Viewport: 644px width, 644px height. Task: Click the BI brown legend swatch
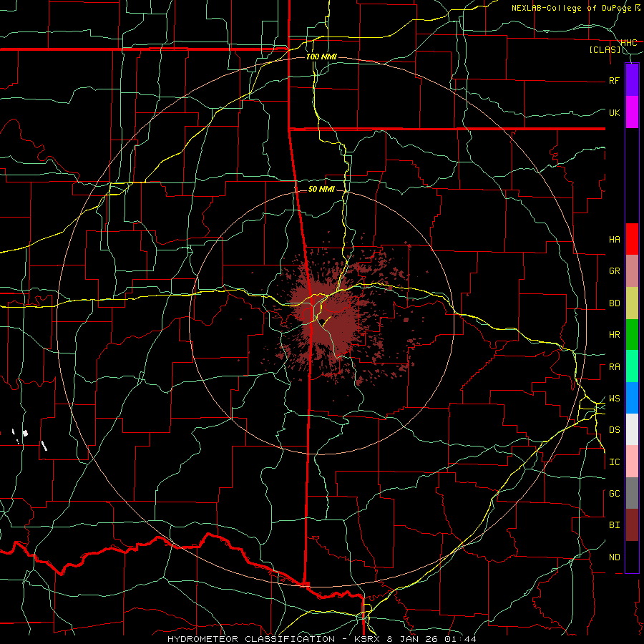(x=632, y=525)
